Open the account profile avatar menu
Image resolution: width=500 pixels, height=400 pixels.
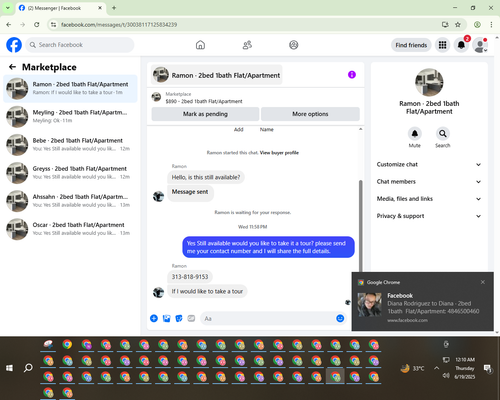[480, 45]
